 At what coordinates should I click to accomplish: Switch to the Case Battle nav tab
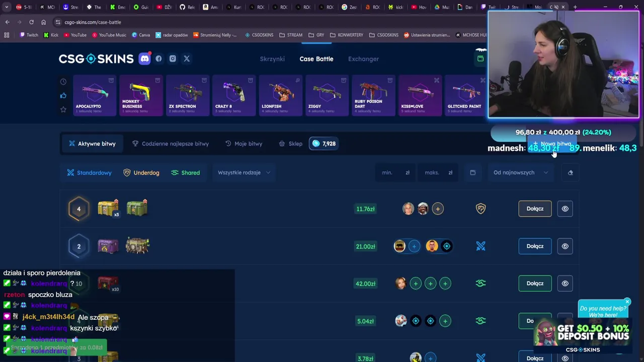(x=316, y=59)
